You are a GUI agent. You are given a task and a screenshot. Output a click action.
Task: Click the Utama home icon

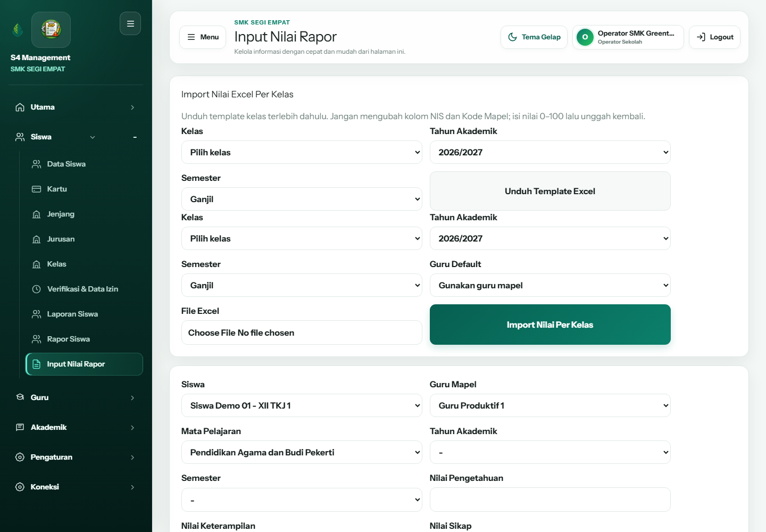click(20, 107)
